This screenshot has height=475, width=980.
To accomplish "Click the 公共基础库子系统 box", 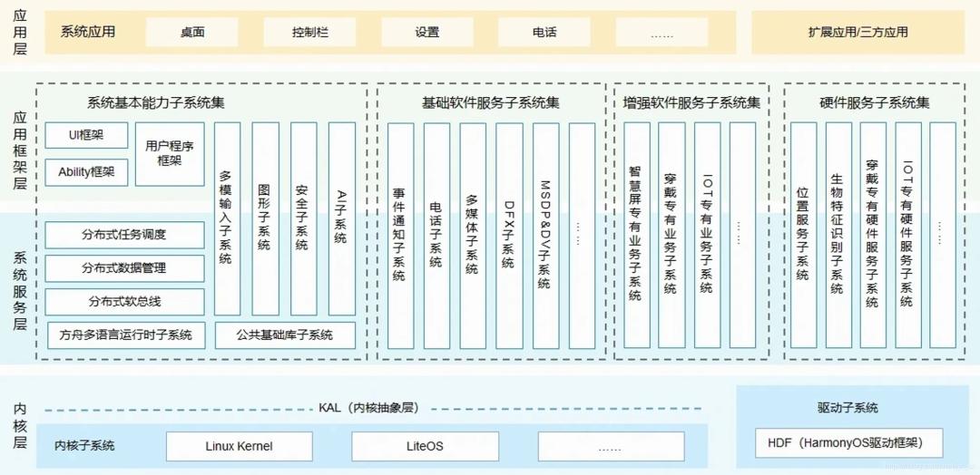I will click(x=285, y=335).
